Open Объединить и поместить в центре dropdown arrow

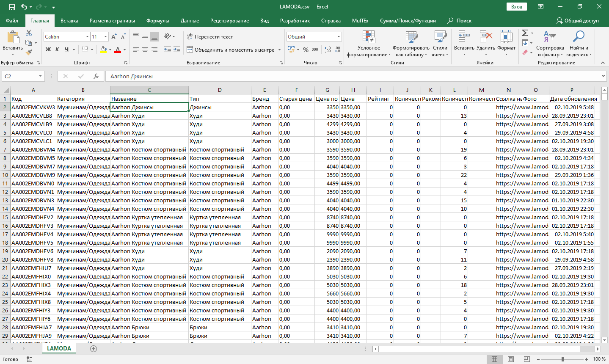(x=279, y=50)
